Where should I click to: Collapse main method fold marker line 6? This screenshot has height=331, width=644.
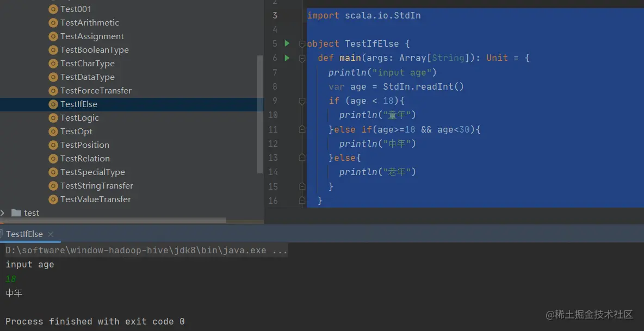[x=302, y=58]
